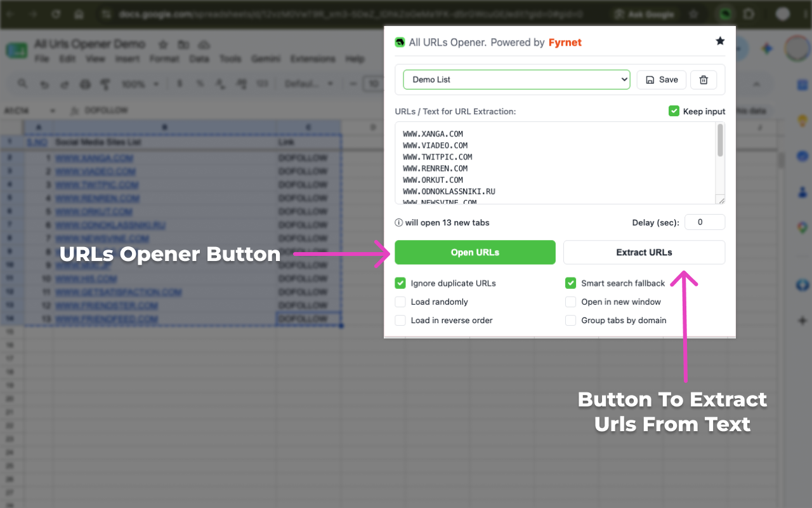812x508 pixels.
Task: Collapse the Sheets toolbar with the chevron
Action: point(756,84)
